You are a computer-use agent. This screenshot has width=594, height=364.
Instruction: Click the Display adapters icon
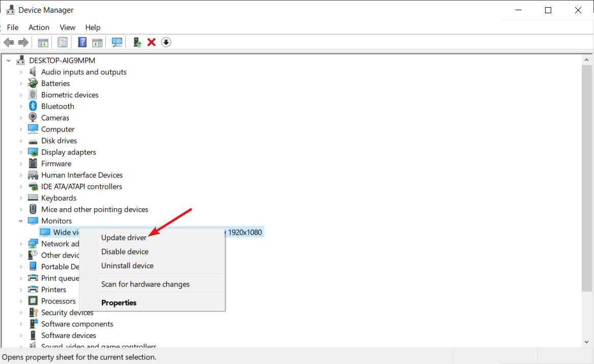coord(33,152)
